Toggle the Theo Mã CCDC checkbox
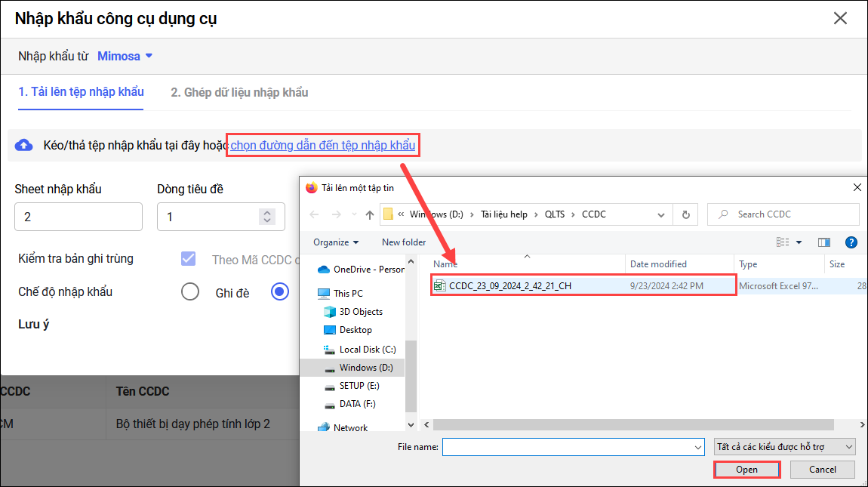The image size is (868, 487). [x=188, y=259]
